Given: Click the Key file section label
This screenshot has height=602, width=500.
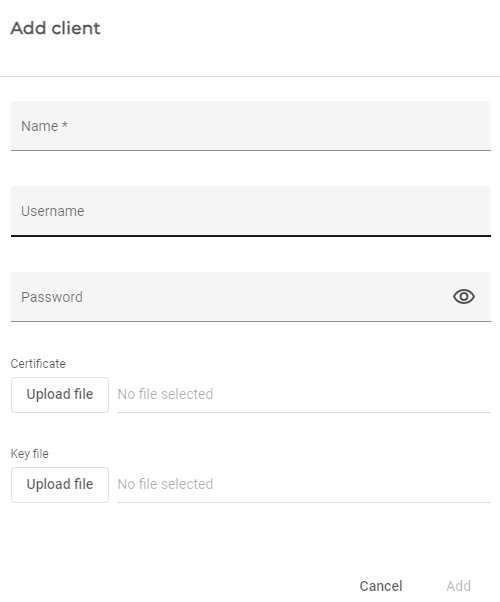Looking at the screenshot, I should [x=30, y=453].
